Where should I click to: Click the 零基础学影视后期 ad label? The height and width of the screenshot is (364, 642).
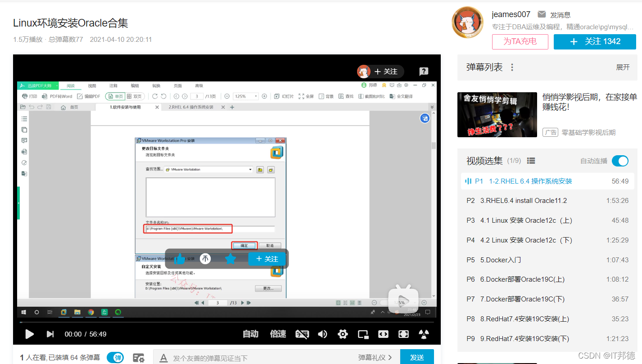click(588, 132)
